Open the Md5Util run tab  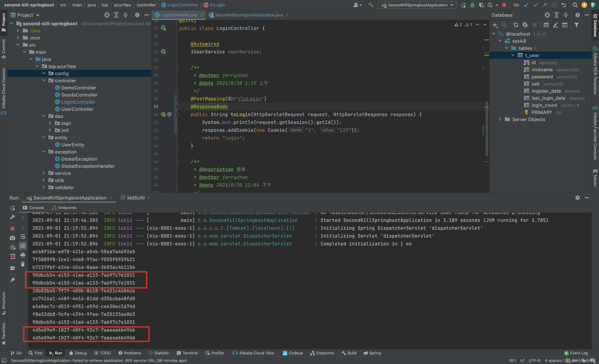136,198
